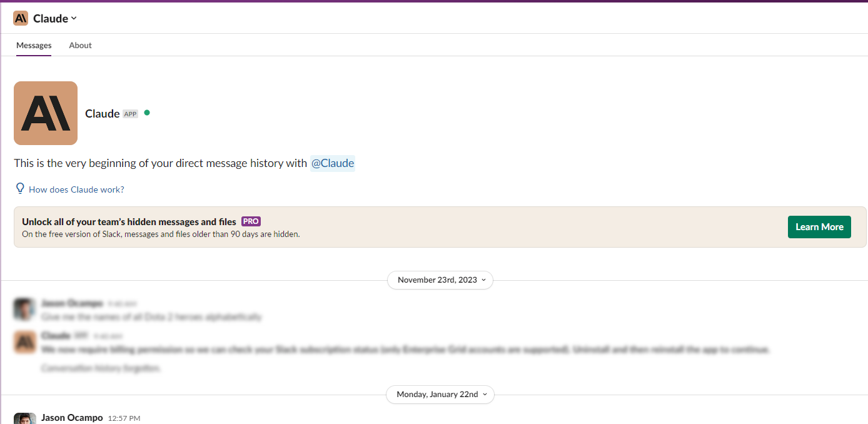Image resolution: width=868 pixels, height=424 pixels.
Task: Click the Jason Ocampo name at 12:57 PM
Action: 72,417
